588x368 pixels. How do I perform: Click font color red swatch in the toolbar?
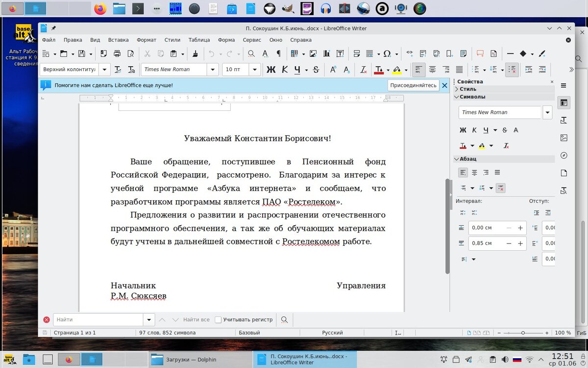click(379, 70)
